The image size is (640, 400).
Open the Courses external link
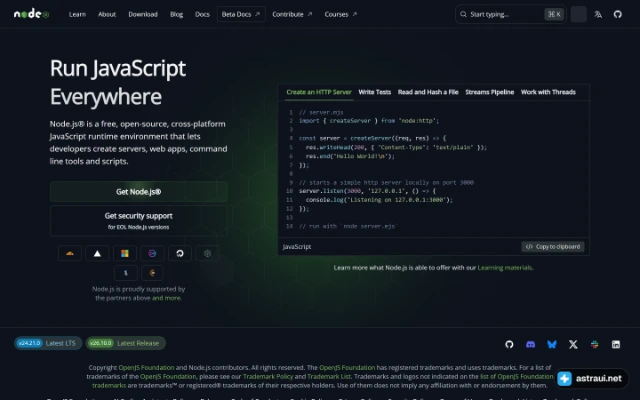point(341,14)
